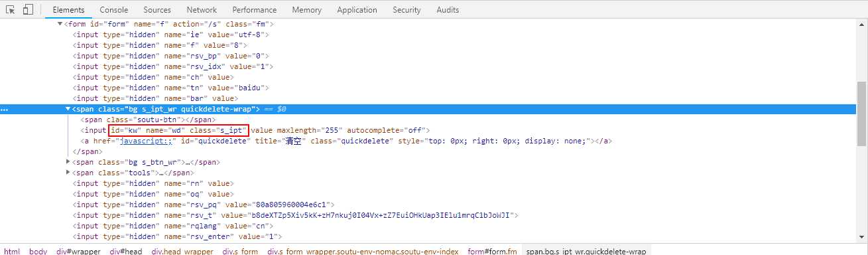Select div.s_form_wrapper.soutu-env-nomac breadcrumb
This screenshot has height=255, width=868.
[x=363, y=252]
